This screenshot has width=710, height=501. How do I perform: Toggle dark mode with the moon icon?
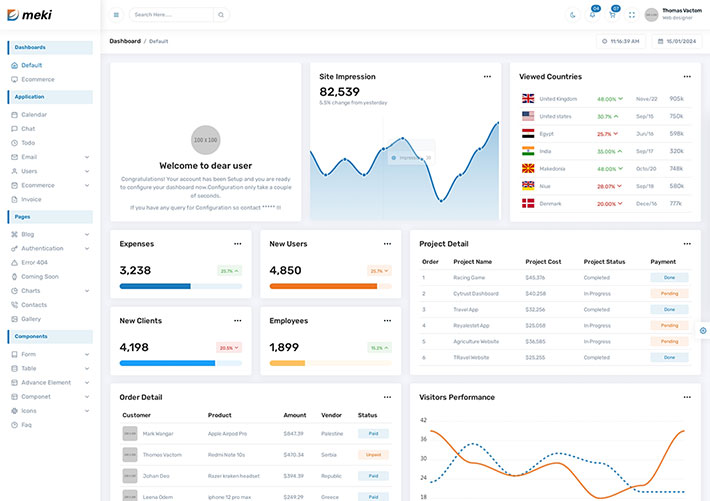pos(573,15)
